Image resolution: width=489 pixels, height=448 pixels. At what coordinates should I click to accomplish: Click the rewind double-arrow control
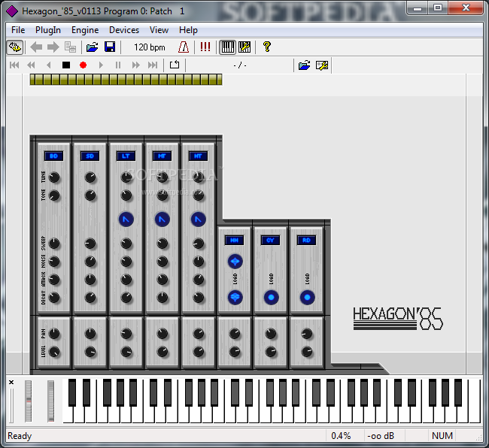31,65
